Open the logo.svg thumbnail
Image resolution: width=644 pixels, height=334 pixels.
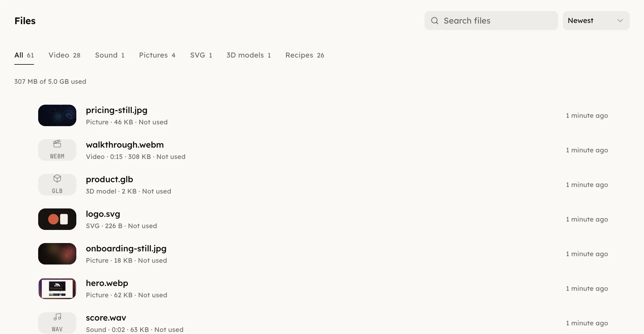tap(57, 219)
